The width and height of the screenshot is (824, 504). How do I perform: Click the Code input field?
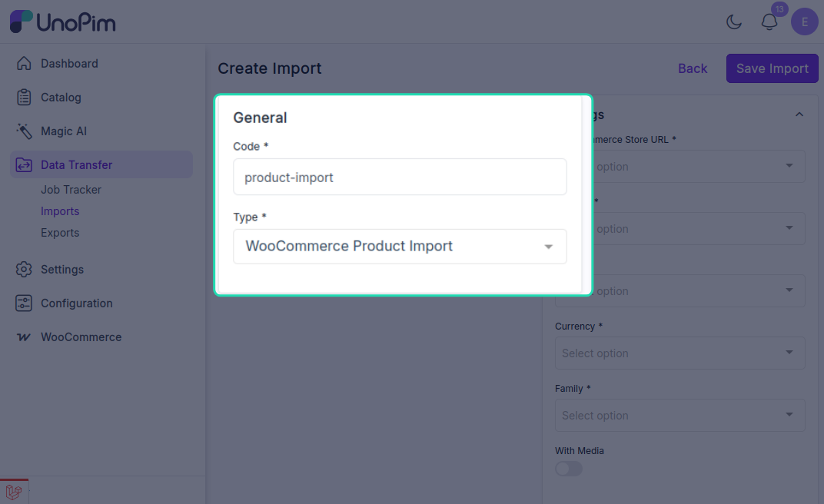400,177
